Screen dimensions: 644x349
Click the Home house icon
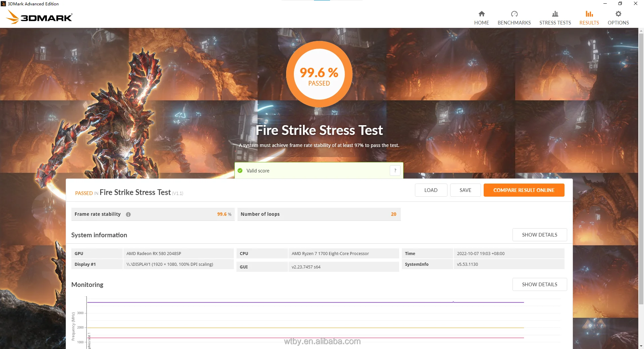click(482, 14)
